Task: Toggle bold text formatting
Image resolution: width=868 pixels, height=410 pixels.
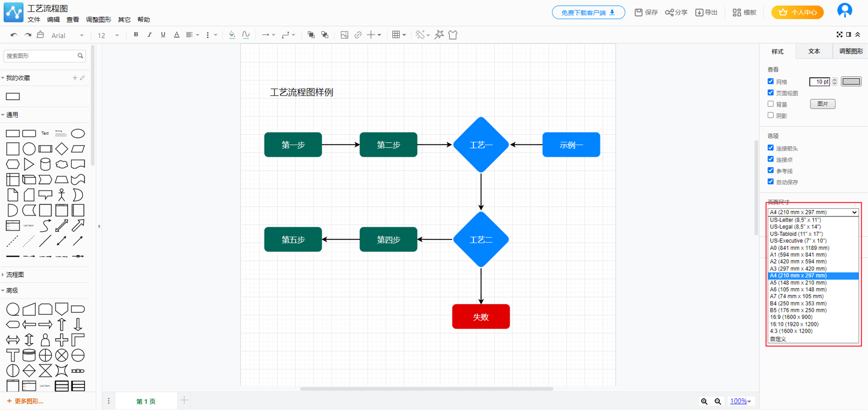Action: click(x=136, y=35)
